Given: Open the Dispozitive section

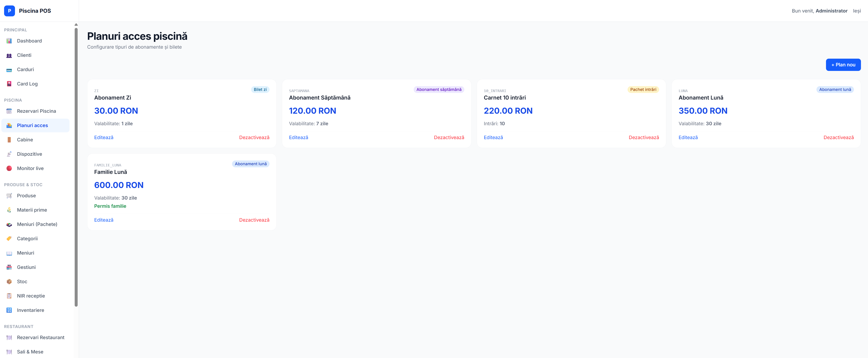Looking at the screenshot, I should (x=35, y=154).
